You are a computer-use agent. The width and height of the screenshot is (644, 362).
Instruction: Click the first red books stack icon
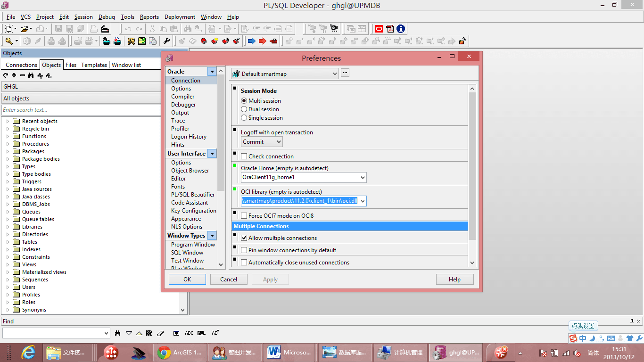[x=204, y=41]
